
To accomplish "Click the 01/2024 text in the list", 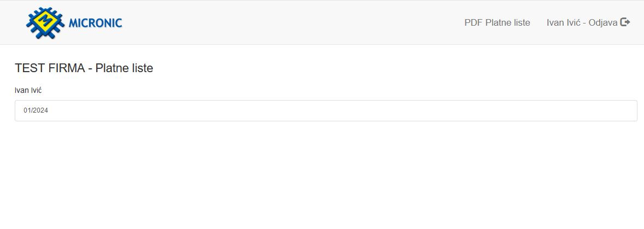I will click(x=36, y=110).
